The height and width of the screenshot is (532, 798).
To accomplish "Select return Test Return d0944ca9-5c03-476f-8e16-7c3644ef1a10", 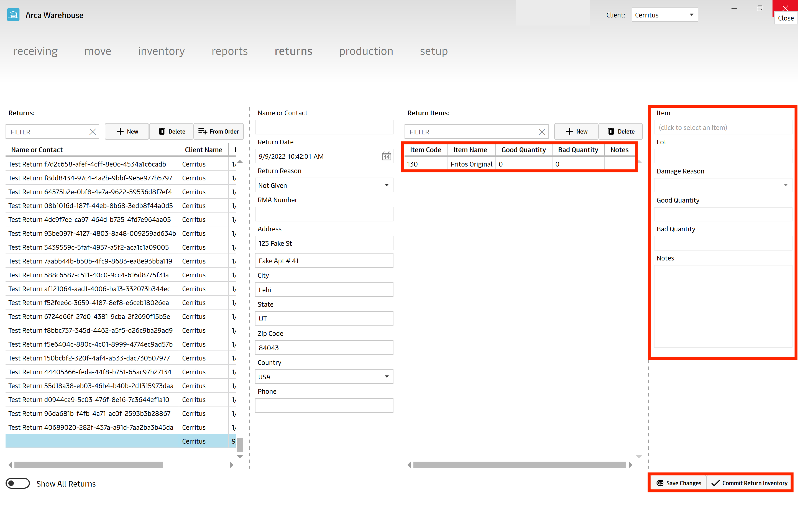I will (121, 400).
